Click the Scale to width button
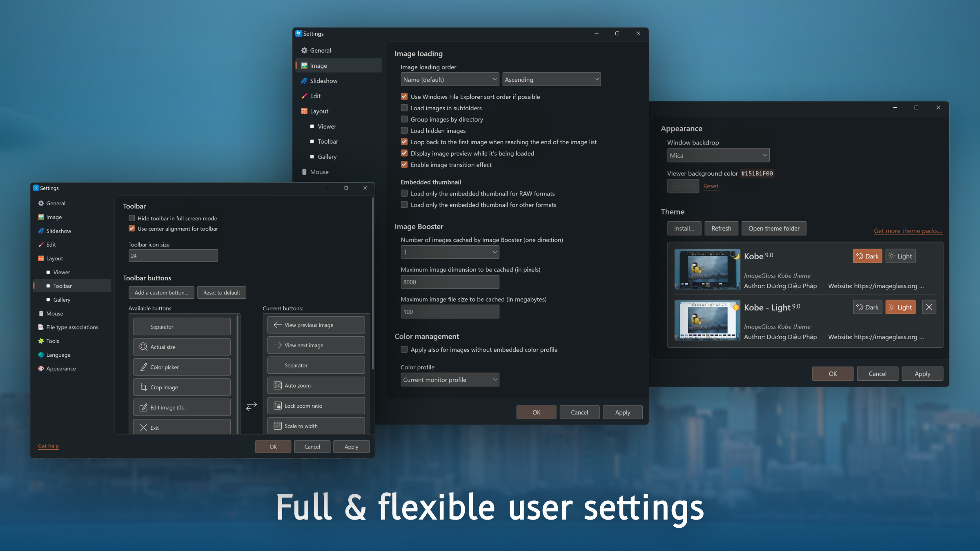Screen dimensions: 980x551 [x=316, y=426]
